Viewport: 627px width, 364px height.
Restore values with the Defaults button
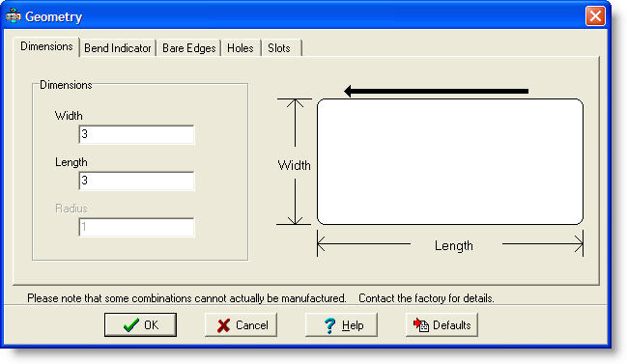click(x=442, y=324)
